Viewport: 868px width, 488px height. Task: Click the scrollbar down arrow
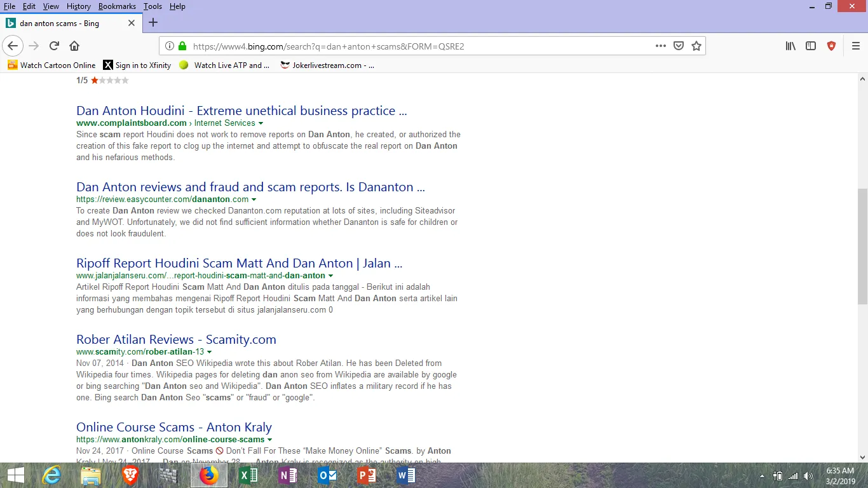click(x=862, y=457)
